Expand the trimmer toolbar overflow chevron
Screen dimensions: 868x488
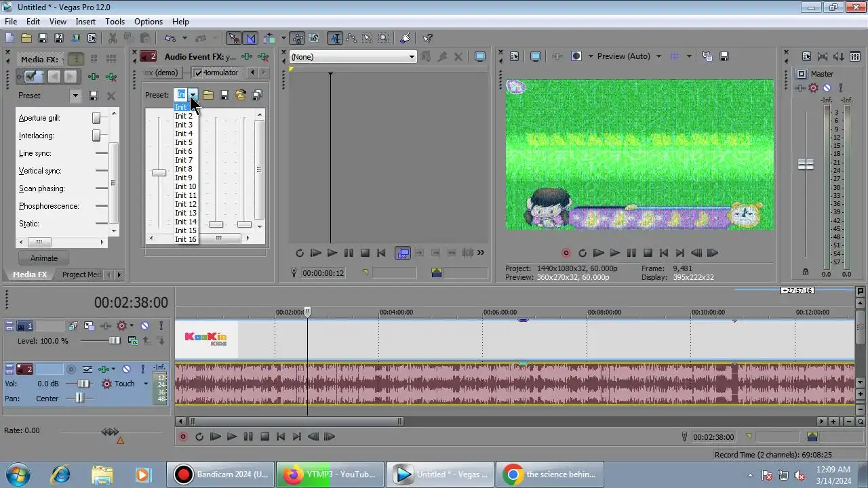tap(481, 253)
